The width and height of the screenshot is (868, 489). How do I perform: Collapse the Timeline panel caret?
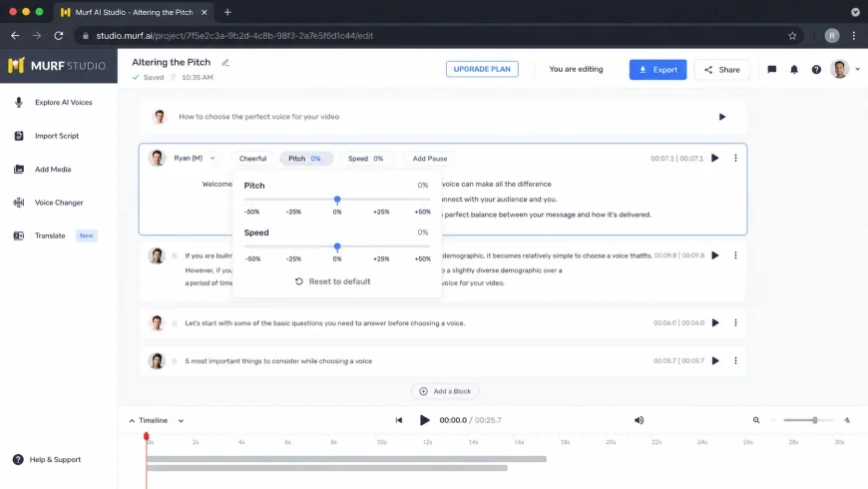(132, 421)
